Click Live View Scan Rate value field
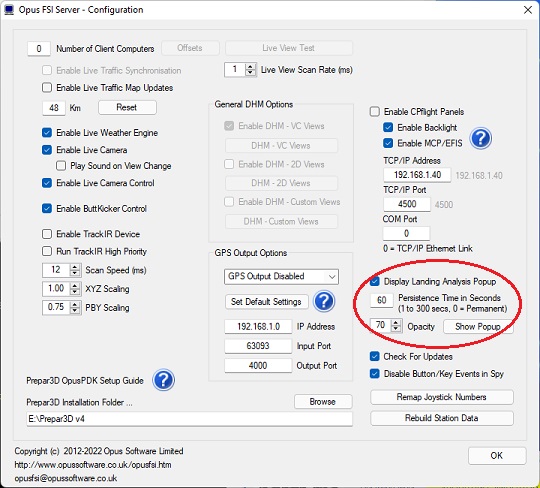 [235, 70]
